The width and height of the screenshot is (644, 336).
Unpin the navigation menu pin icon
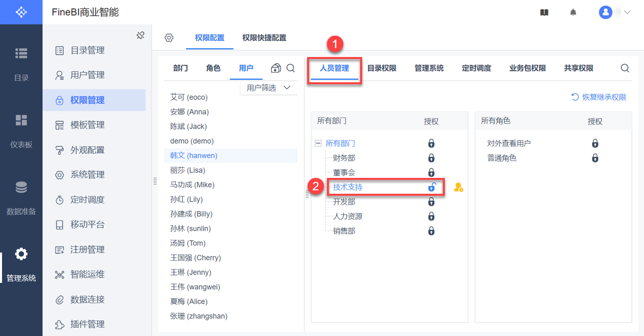tap(140, 35)
